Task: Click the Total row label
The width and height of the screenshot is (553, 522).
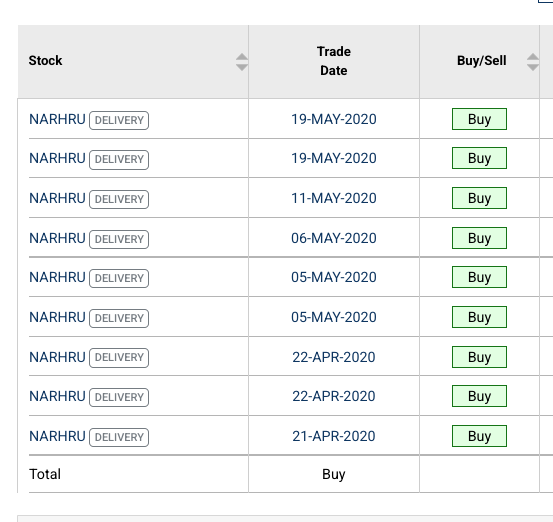Action: click(45, 474)
